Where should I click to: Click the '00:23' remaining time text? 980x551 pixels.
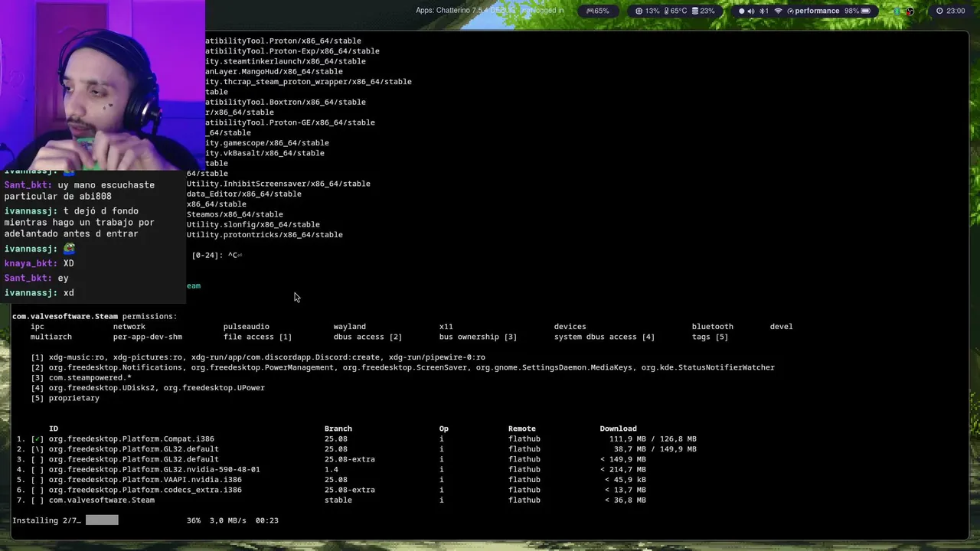(266, 520)
